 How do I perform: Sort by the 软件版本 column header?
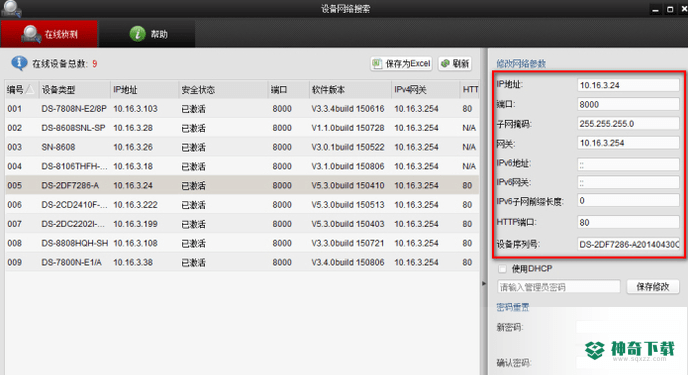click(x=350, y=89)
